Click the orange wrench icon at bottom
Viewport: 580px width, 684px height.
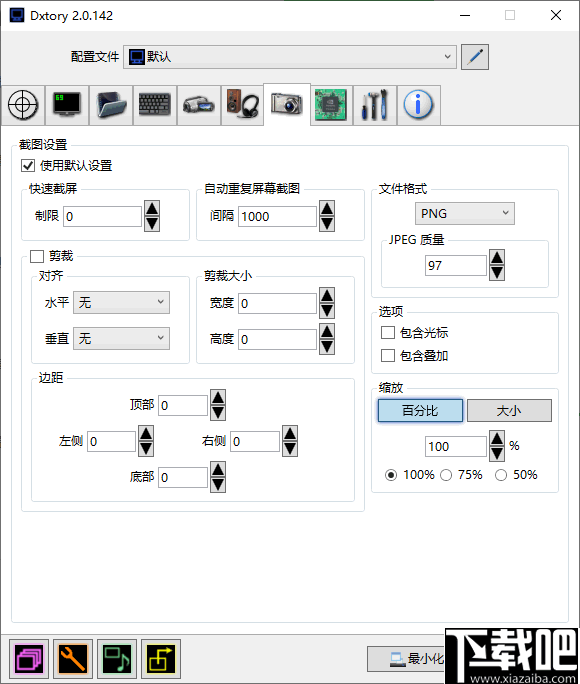tap(73, 659)
